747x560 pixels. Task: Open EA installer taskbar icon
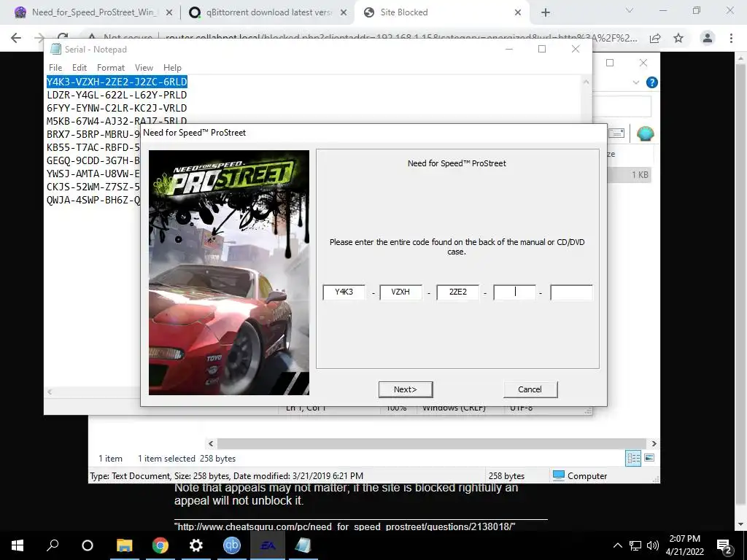pos(267,545)
